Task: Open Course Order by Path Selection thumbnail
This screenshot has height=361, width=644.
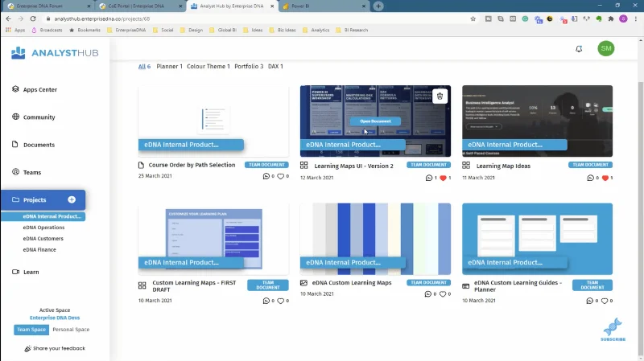Action: click(x=213, y=121)
